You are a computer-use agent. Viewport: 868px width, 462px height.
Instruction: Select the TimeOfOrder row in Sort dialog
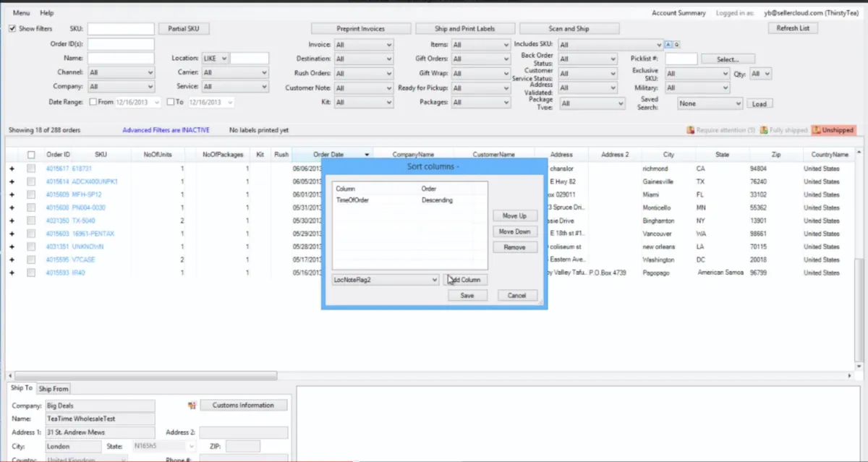[x=410, y=200]
